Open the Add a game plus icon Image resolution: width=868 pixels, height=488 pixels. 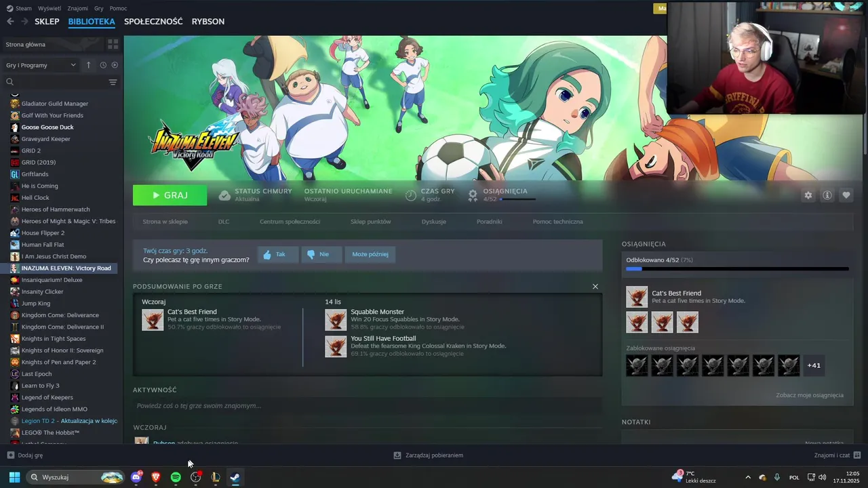pyautogui.click(x=10, y=455)
